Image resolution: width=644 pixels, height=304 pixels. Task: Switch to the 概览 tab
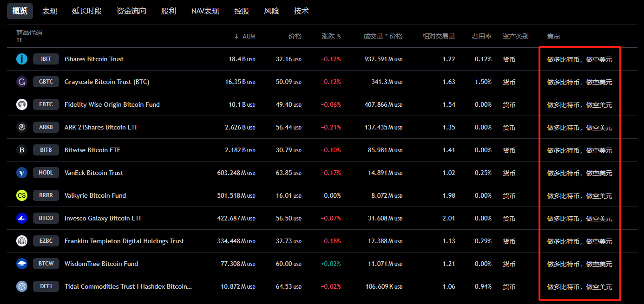tap(20, 11)
